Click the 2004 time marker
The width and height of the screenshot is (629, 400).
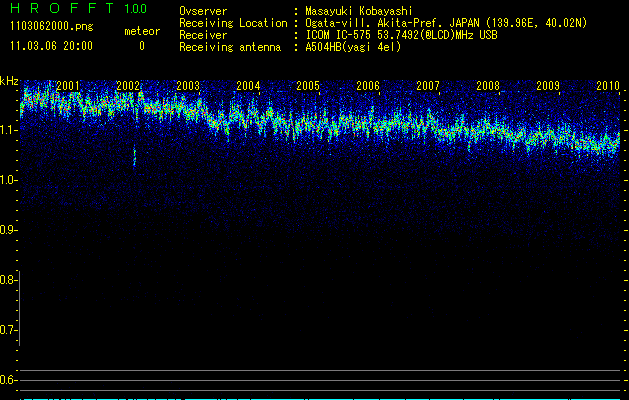[x=249, y=87]
